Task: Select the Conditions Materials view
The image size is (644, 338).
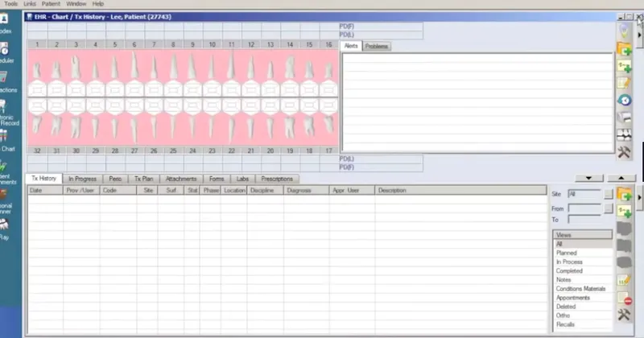Action: pyautogui.click(x=582, y=289)
